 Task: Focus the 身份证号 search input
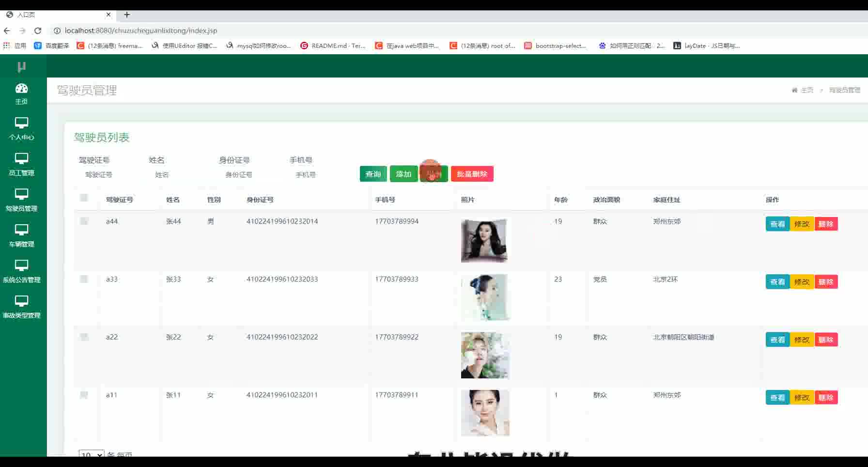click(x=249, y=175)
